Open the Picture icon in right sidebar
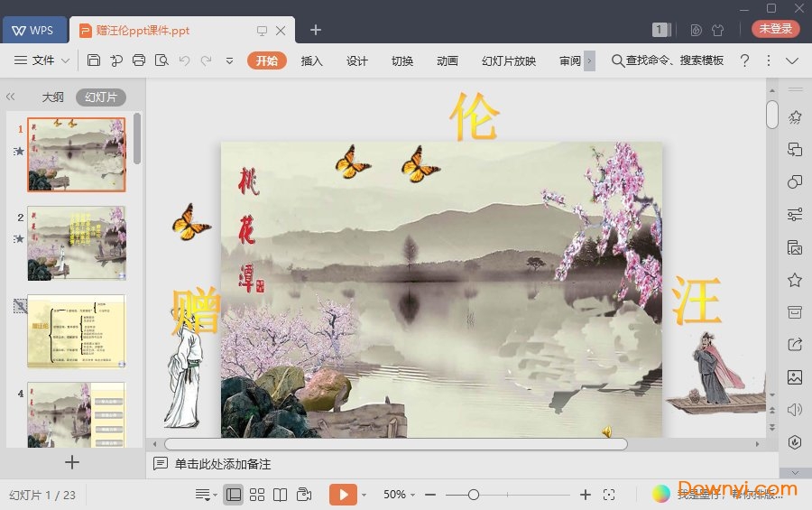This screenshot has height=510, width=812. (x=794, y=376)
